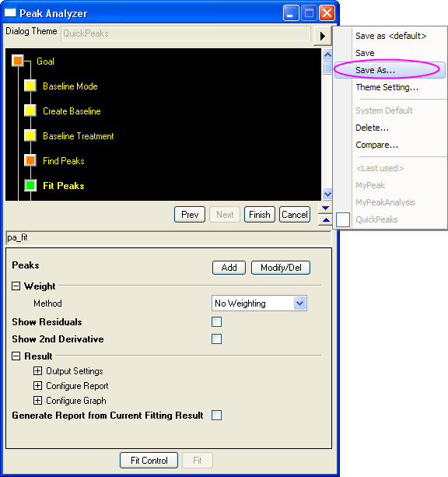Viewport: 448px width, 477px height.
Task: Click the orange Find Peaks step box
Action: tap(30, 160)
